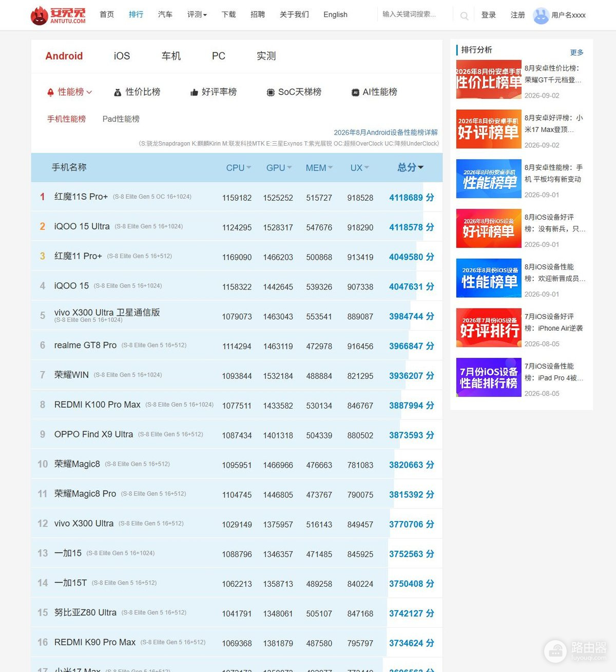This screenshot has height=672, width=616.
Task: Expand the 性能榜 dropdown chevron
Action: click(89, 92)
